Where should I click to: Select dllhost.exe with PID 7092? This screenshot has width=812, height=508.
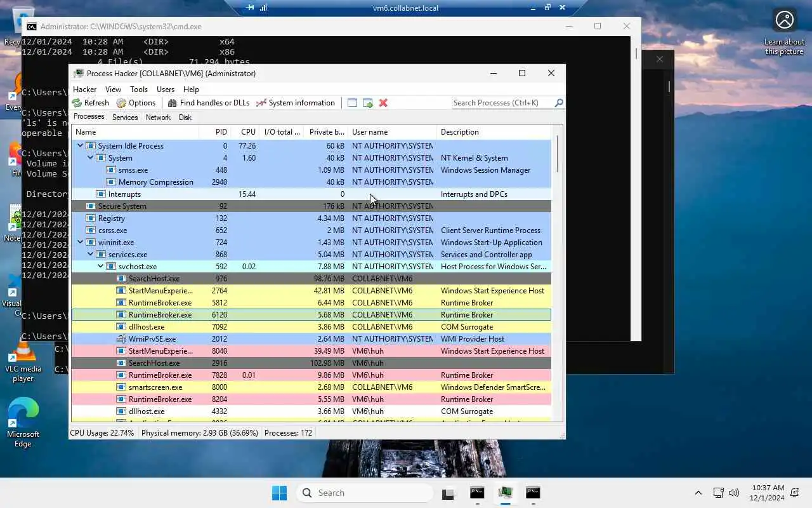[311, 327]
